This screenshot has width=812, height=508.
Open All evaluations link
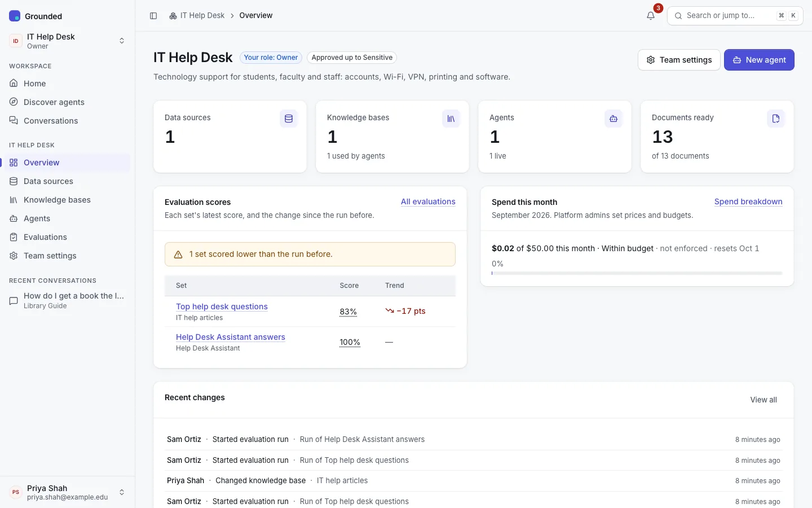(x=428, y=202)
